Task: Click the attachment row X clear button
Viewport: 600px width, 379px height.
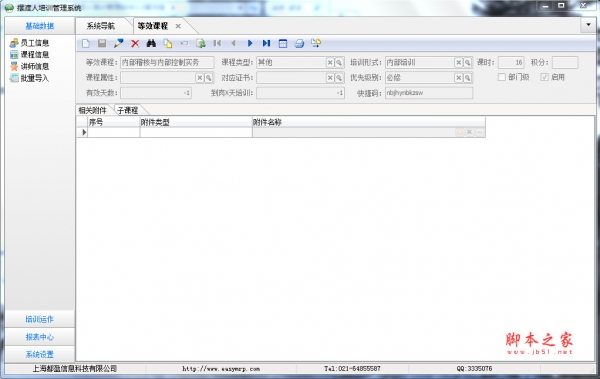Action: (x=470, y=132)
